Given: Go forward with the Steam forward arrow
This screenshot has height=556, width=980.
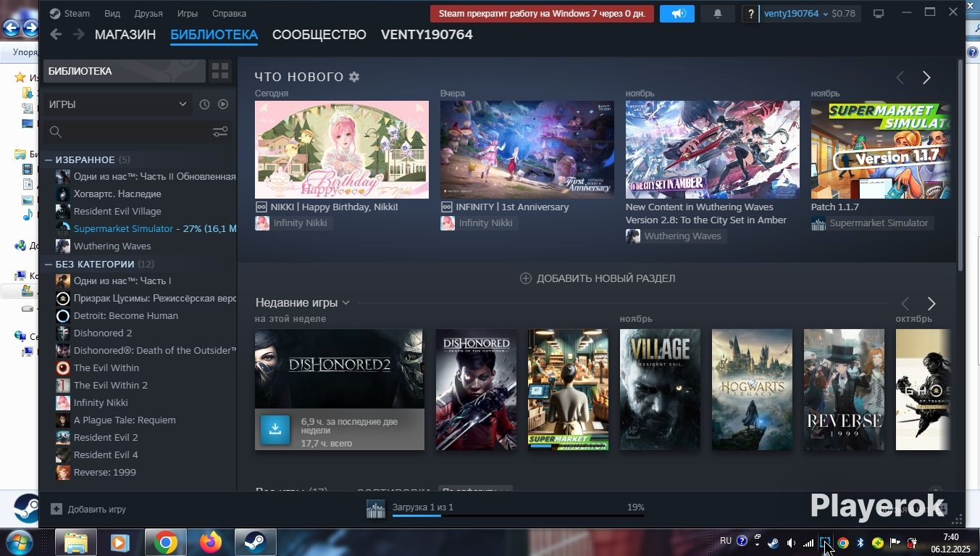Looking at the screenshot, I should (x=79, y=35).
